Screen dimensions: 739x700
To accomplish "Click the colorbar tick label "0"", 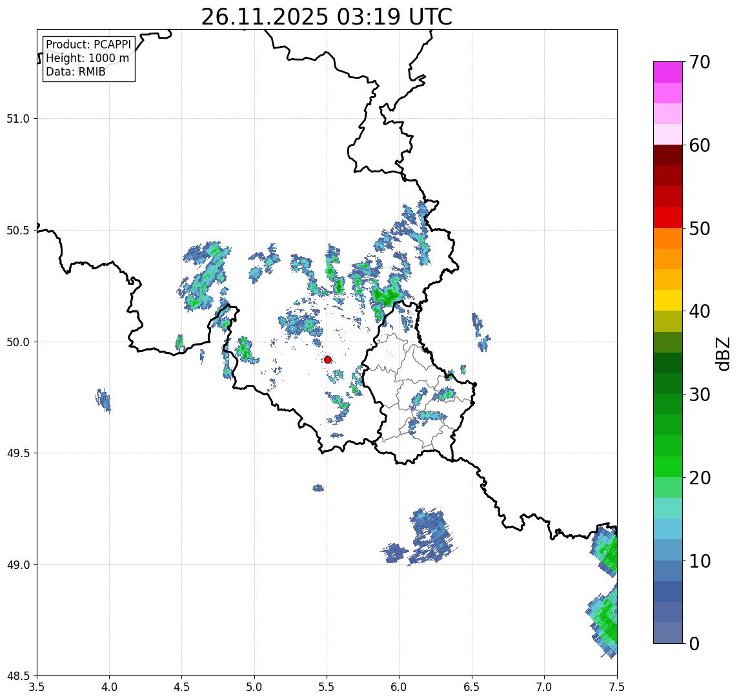I will [x=694, y=643].
